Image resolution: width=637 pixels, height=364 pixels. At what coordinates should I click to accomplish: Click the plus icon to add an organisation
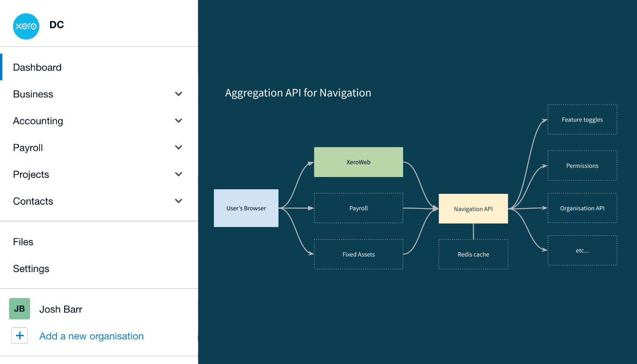[x=20, y=335]
